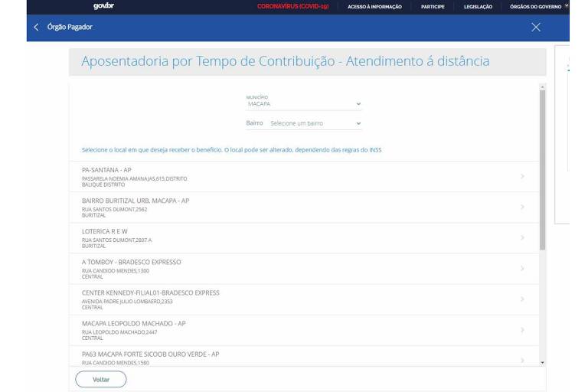Click the Órgão Pagador header title
This screenshot has width=588, height=392.
click(x=70, y=27)
